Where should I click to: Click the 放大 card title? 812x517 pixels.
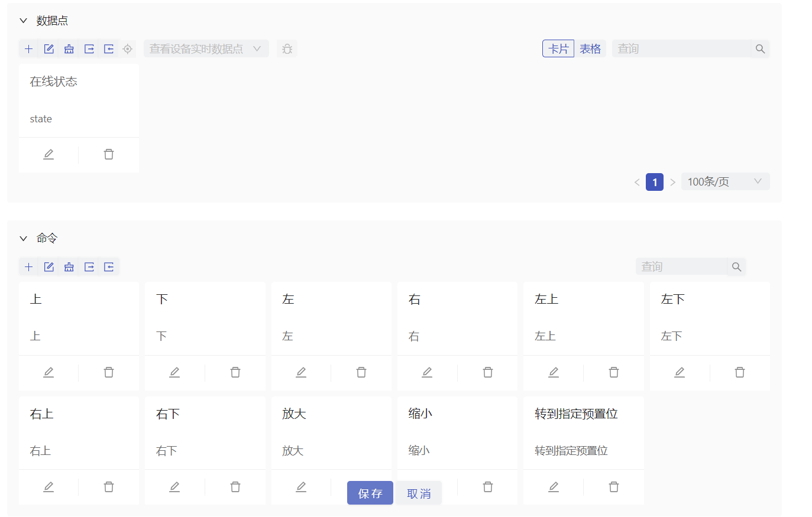point(294,414)
